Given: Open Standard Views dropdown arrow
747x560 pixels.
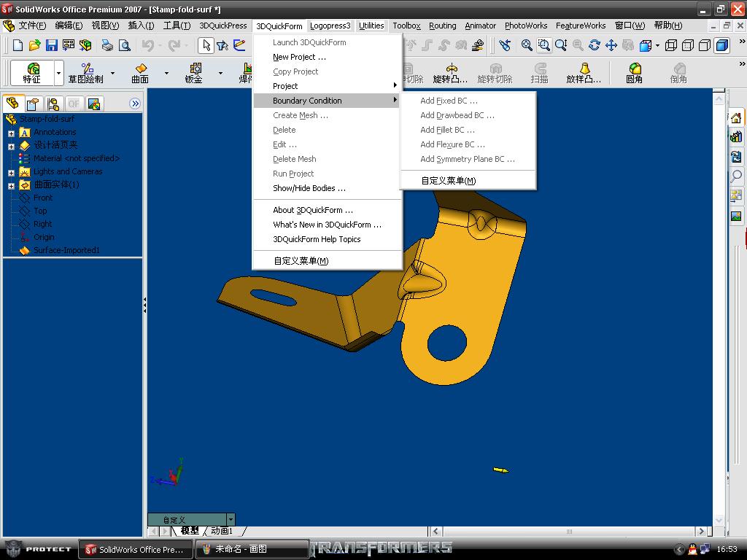Looking at the screenshot, I should click(657, 45).
